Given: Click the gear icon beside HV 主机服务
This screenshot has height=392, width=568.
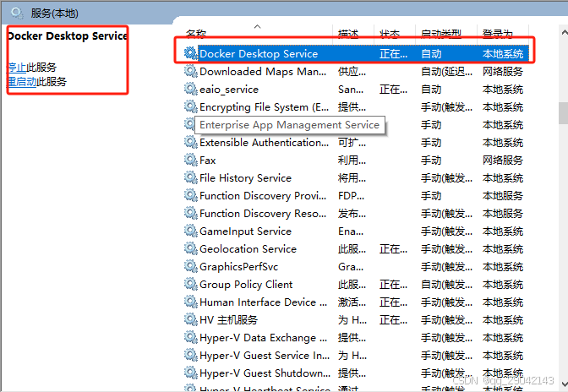Looking at the screenshot, I should [x=190, y=319].
